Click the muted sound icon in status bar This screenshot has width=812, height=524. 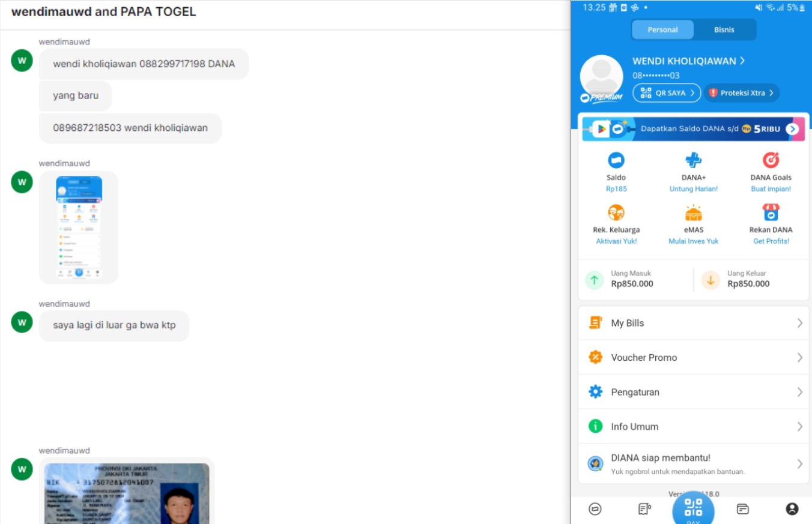coord(759,8)
